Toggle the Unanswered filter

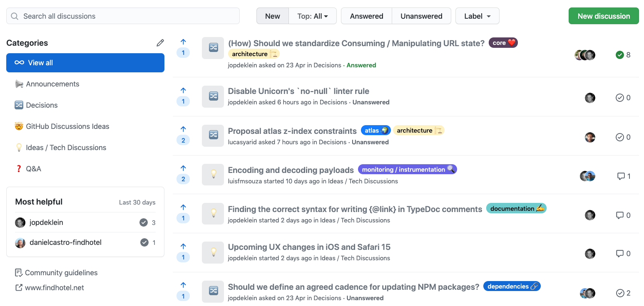pos(421,16)
